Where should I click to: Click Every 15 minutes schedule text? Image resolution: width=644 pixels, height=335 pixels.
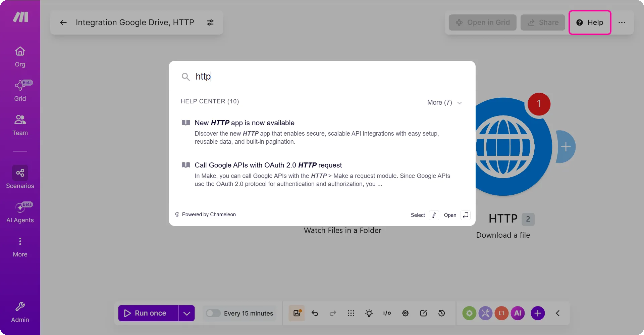(249, 313)
